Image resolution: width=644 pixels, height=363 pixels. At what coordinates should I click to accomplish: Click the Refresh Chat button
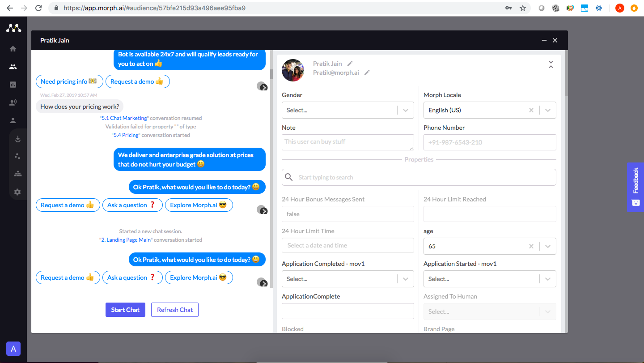click(175, 310)
